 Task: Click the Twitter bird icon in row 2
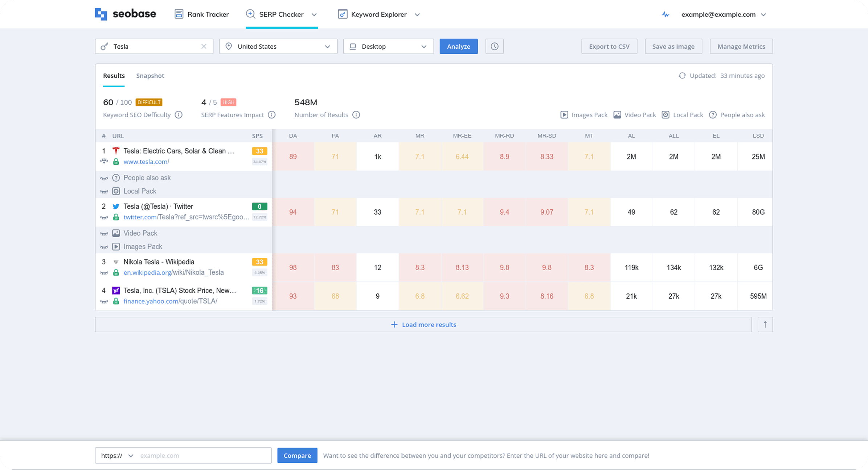116,206
